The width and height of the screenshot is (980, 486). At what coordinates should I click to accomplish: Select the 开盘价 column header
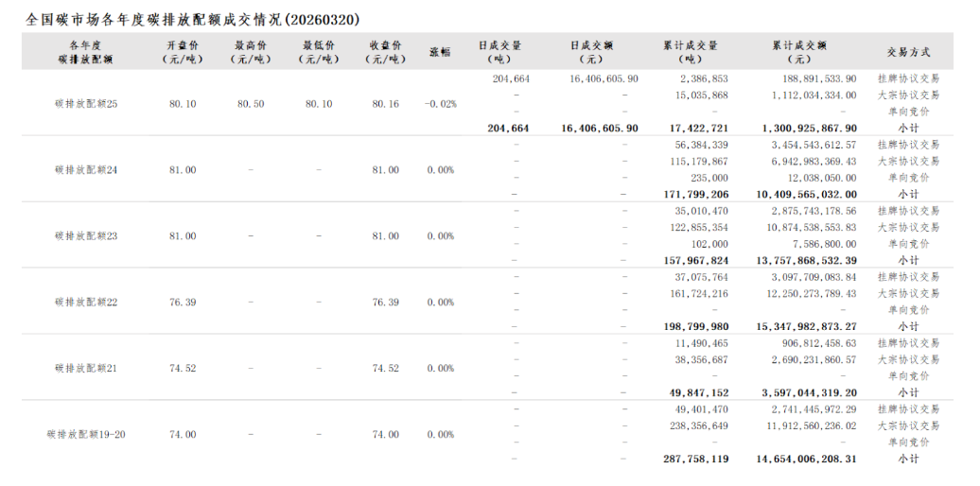tap(183, 51)
